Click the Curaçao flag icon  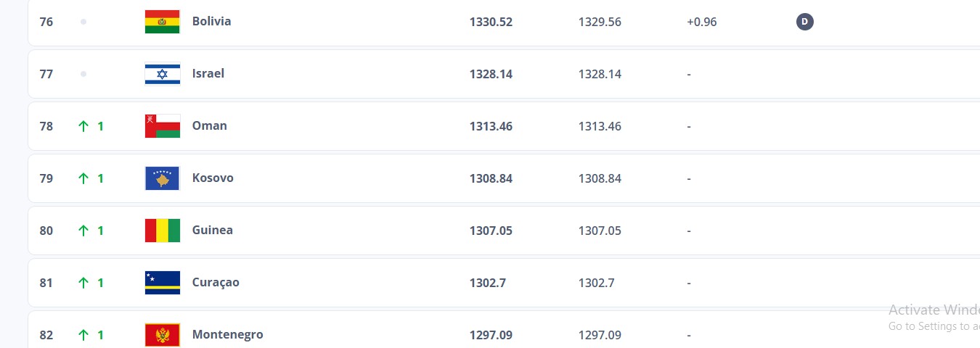pos(163,283)
